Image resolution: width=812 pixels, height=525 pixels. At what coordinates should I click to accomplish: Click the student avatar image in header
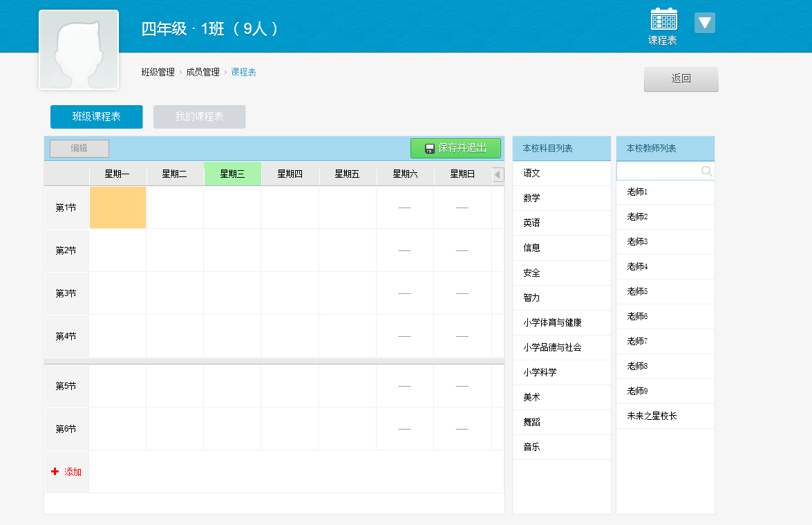click(78, 49)
